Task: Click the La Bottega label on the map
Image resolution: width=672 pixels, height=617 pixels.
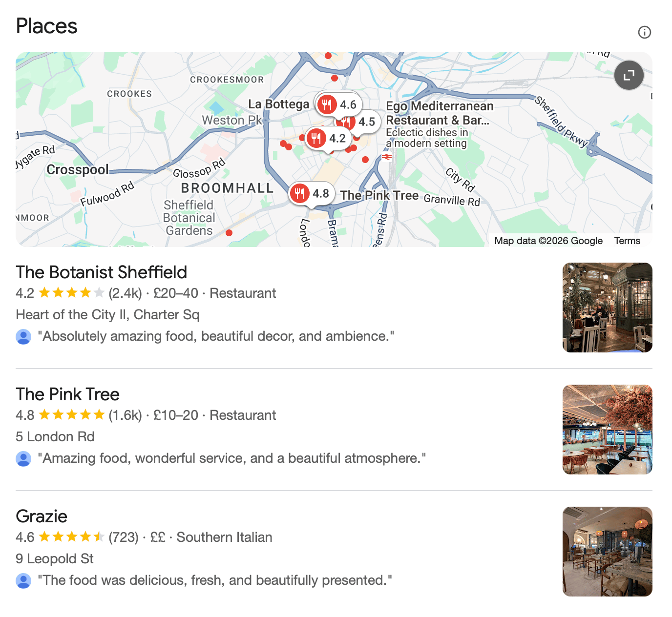Action: pos(278,104)
